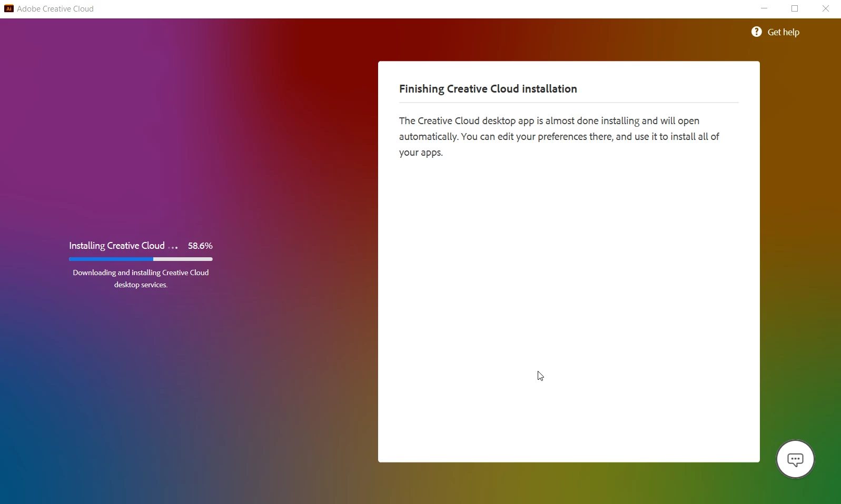Click the "Finishing Creative Cloud installation" heading
The height and width of the screenshot is (504, 841).
[x=488, y=89]
